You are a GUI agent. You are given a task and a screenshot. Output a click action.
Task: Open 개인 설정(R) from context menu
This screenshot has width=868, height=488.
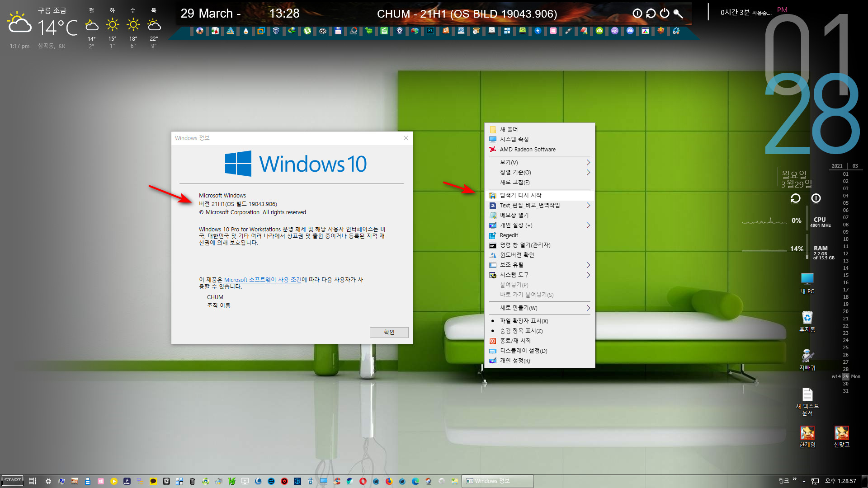pos(539,361)
